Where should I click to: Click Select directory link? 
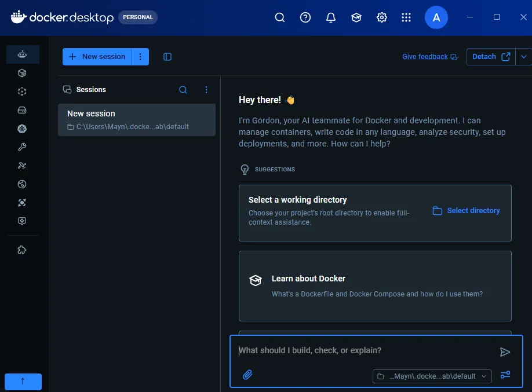point(466,211)
